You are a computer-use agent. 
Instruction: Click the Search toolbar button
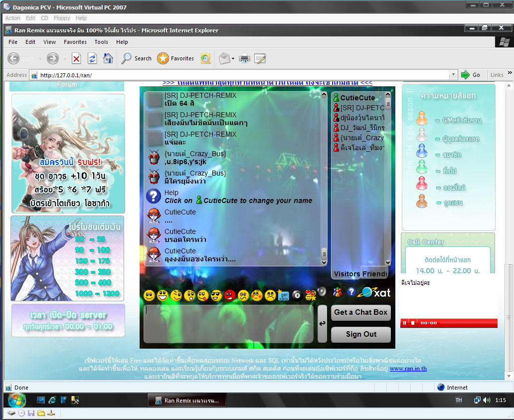point(136,58)
